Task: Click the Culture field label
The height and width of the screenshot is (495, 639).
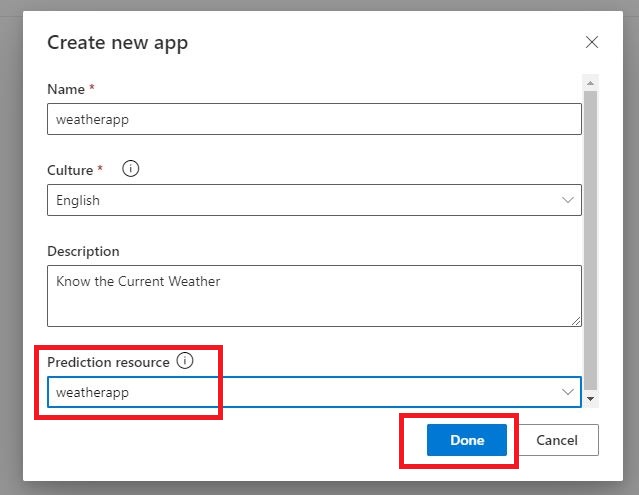Action: pos(71,170)
